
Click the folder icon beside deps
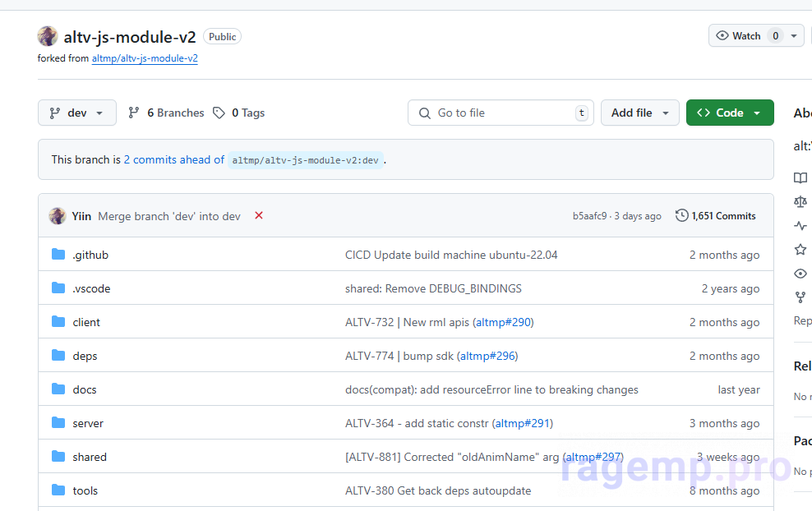tap(58, 355)
